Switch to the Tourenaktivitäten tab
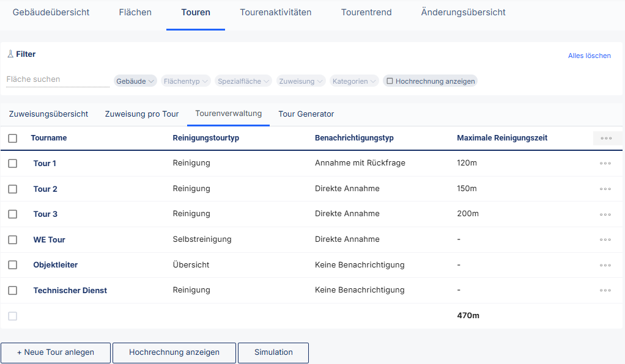 pyautogui.click(x=275, y=12)
